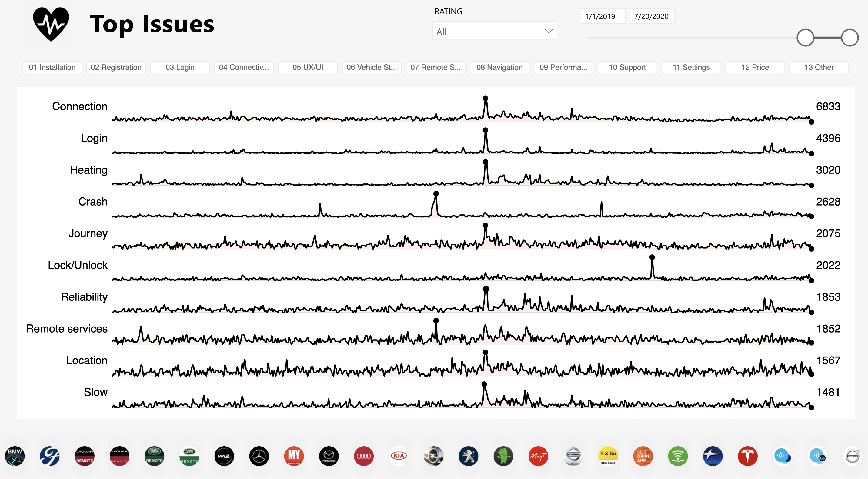The image size is (868, 479).
Task: Switch to 10 Support category
Action: 627,67
